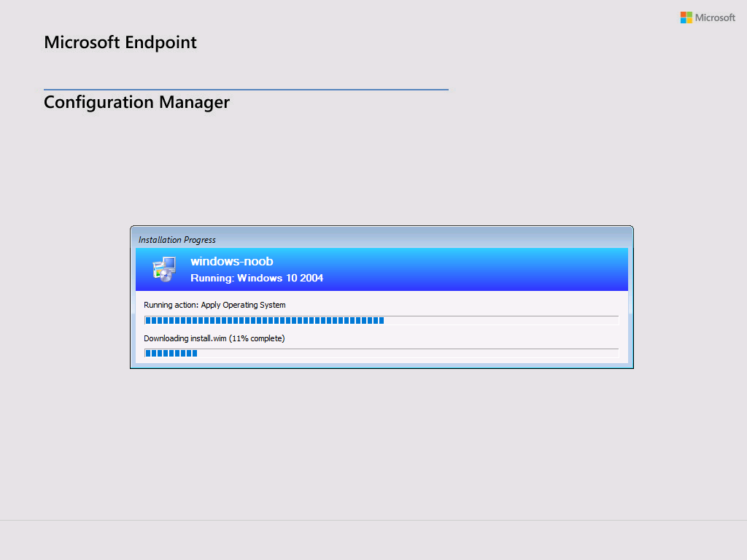Click 'Running: Windows 10 2004' text

coord(257,278)
